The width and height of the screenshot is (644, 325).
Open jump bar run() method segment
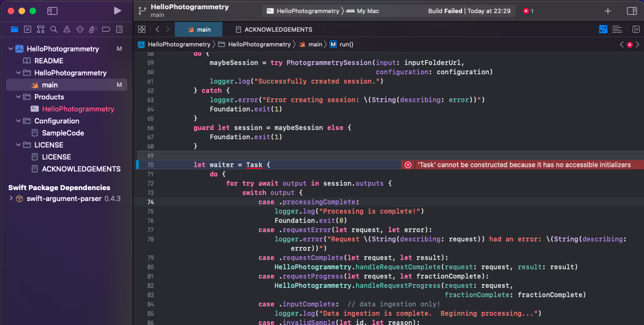tap(341, 44)
